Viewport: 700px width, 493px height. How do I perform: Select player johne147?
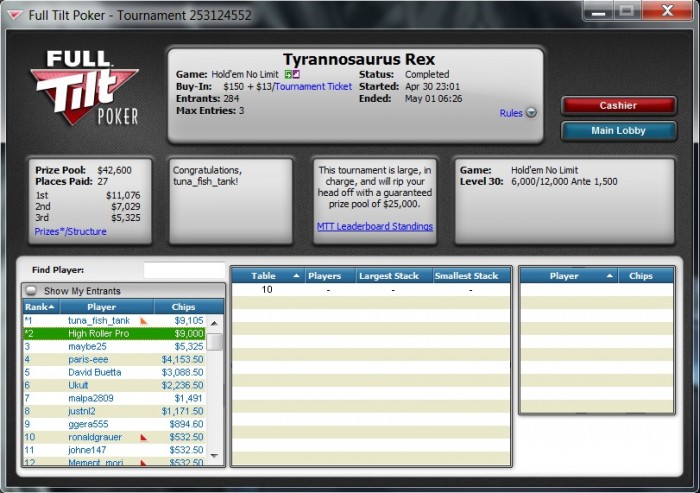pyautogui.click(x=114, y=450)
